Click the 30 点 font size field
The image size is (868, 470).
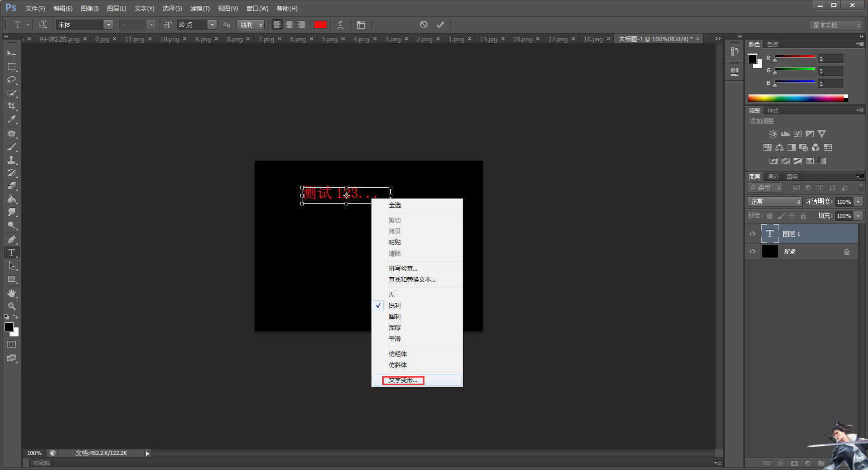tap(192, 25)
